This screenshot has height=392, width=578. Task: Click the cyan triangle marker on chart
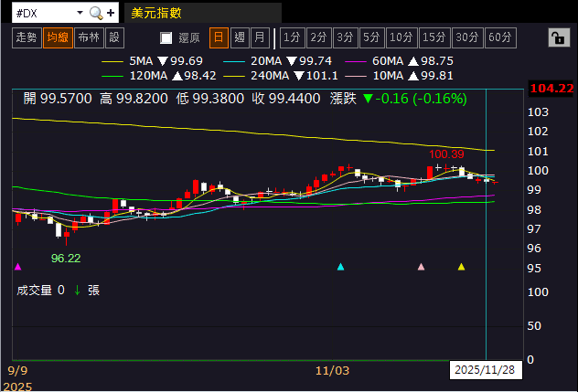point(340,267)
